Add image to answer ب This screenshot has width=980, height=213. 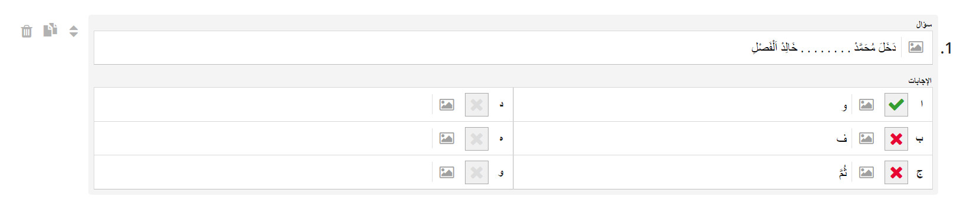[x=866, y=138]
